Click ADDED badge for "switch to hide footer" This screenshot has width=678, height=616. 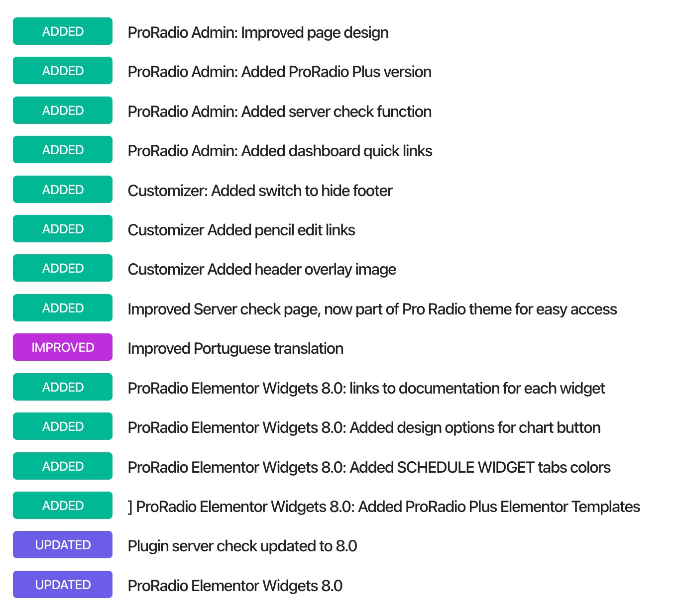click(x=63, y=190)
